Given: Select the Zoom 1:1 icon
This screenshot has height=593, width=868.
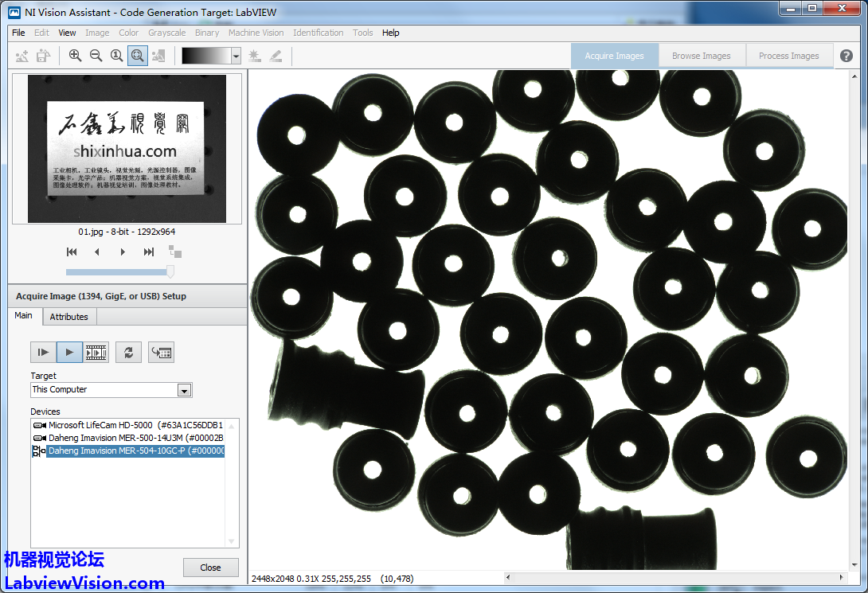Looking at the screenshot, I should [116, 56].
